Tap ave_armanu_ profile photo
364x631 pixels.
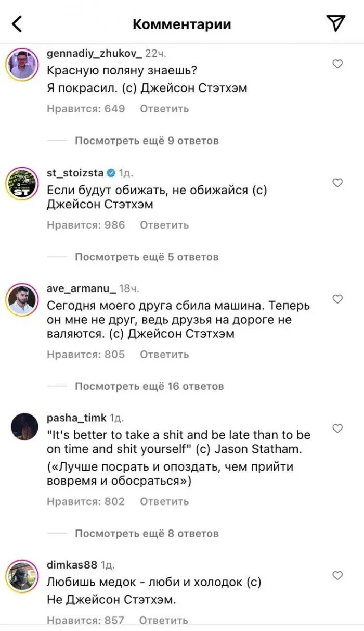tap(22, 300)
